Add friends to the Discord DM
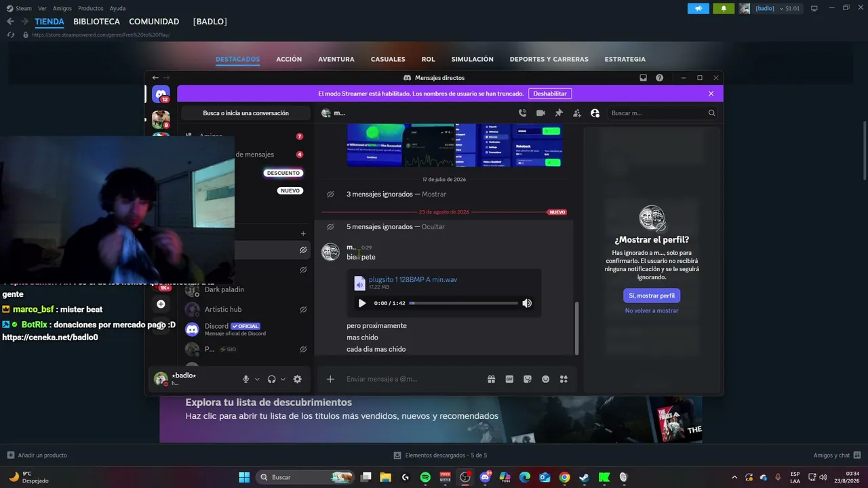868x488 pixels. [x=577, y=113]
